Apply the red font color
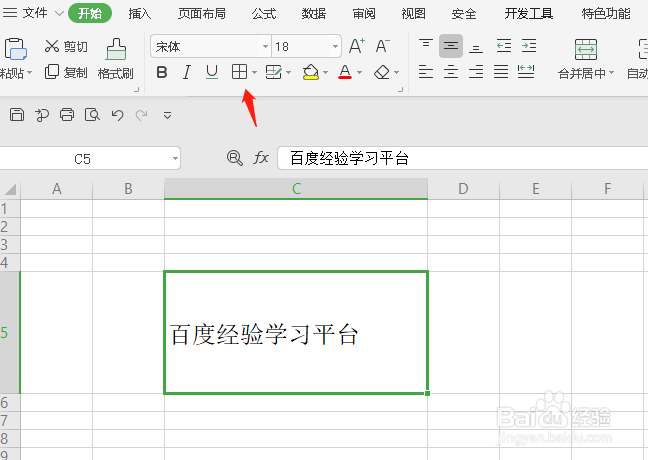Viewport: 648px width, 460px height. 345,72
